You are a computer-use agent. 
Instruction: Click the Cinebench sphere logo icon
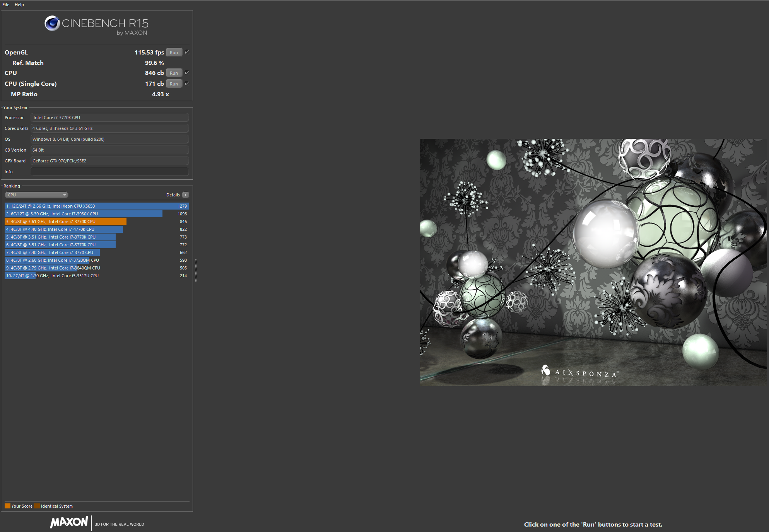(x=52, y=23)
